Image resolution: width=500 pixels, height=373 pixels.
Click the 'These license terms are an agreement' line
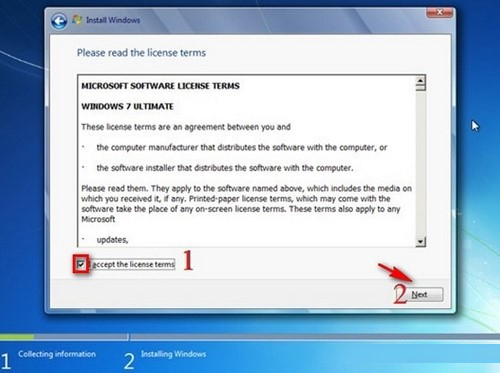pyautogui.click(x=186, y=127)
